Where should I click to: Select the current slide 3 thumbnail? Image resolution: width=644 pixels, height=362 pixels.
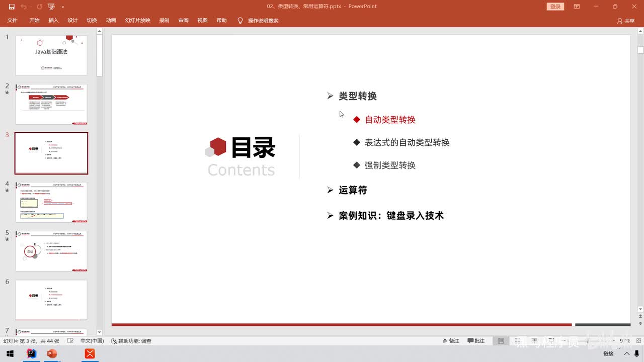pos(51,153)
